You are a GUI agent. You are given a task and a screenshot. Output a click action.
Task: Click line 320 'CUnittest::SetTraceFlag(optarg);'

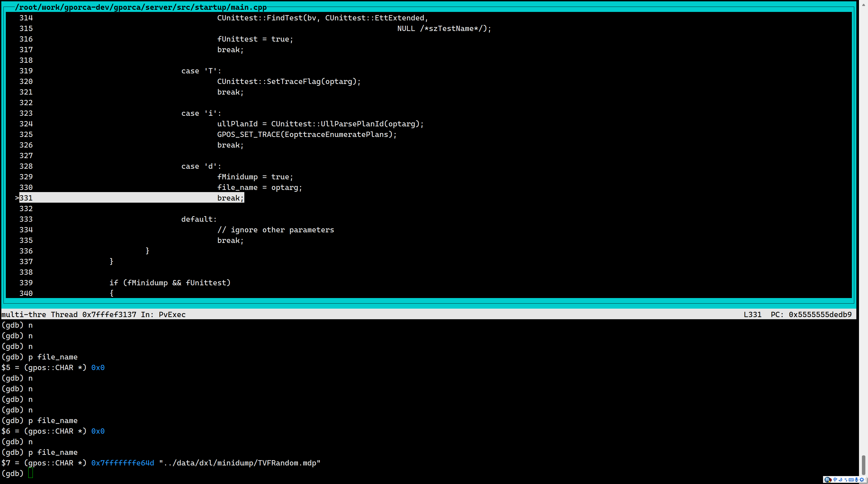click(289, 82)
